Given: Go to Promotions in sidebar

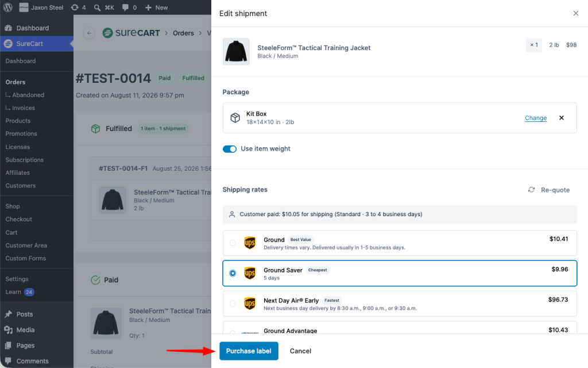Looking at the screenshot, I should click(21, 133).
